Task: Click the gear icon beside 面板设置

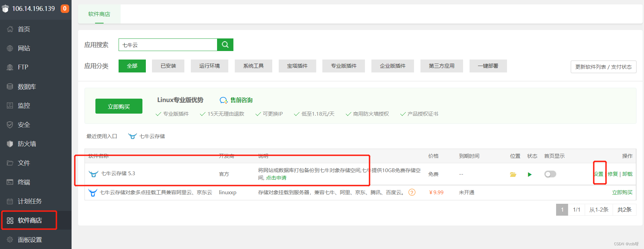Action: coord(10,239)
